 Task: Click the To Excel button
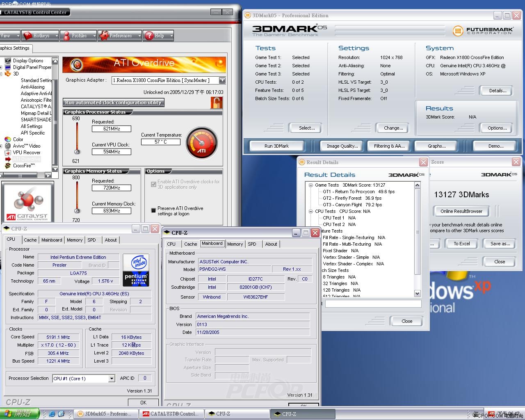(x=461, y=244)
